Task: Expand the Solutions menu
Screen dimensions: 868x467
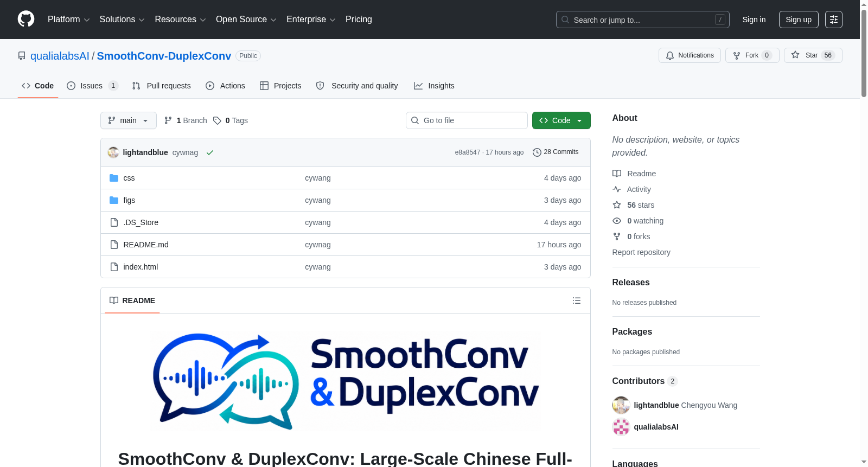Action: [122, 20]
